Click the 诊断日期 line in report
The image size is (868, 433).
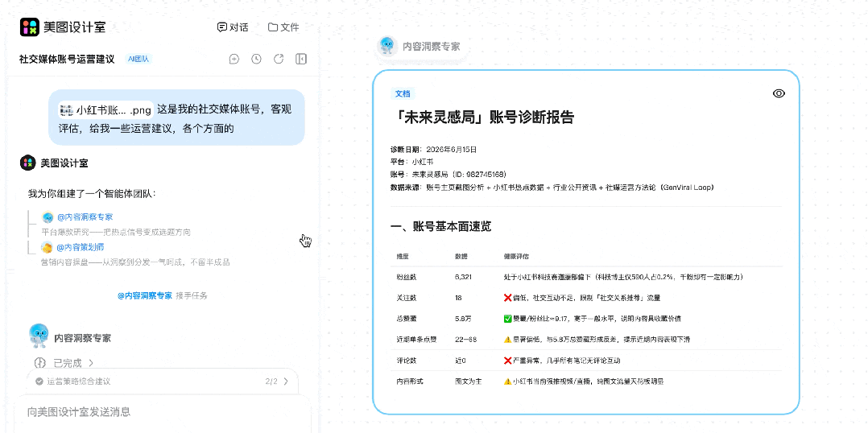coord(433,150)
